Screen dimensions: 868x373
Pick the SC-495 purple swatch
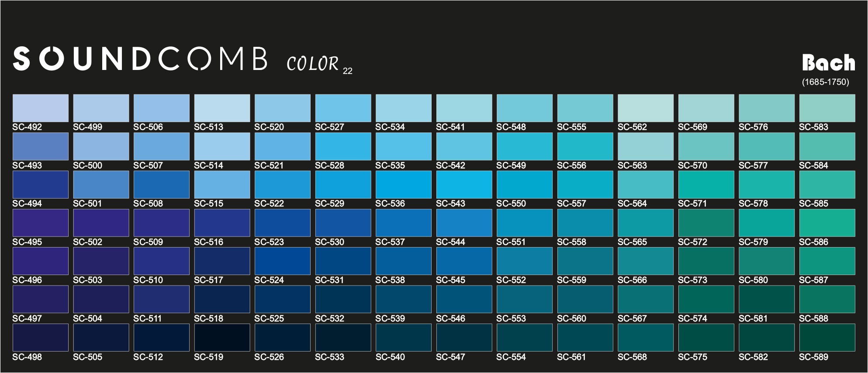tap(40, 223)
